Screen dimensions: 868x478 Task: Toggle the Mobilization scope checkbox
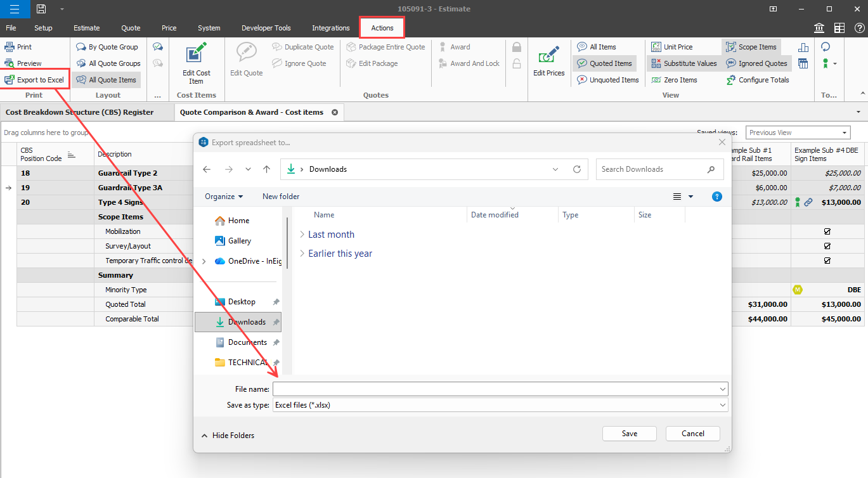coord(827,231)
